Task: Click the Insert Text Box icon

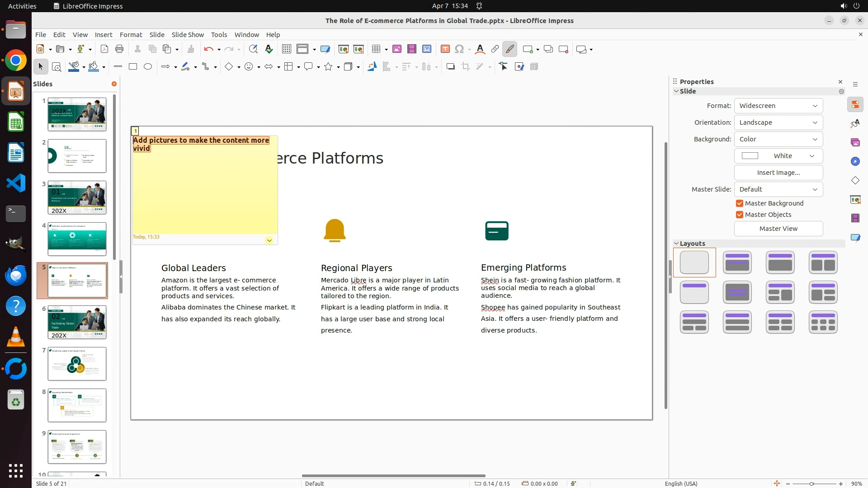Action: [445, 49]
